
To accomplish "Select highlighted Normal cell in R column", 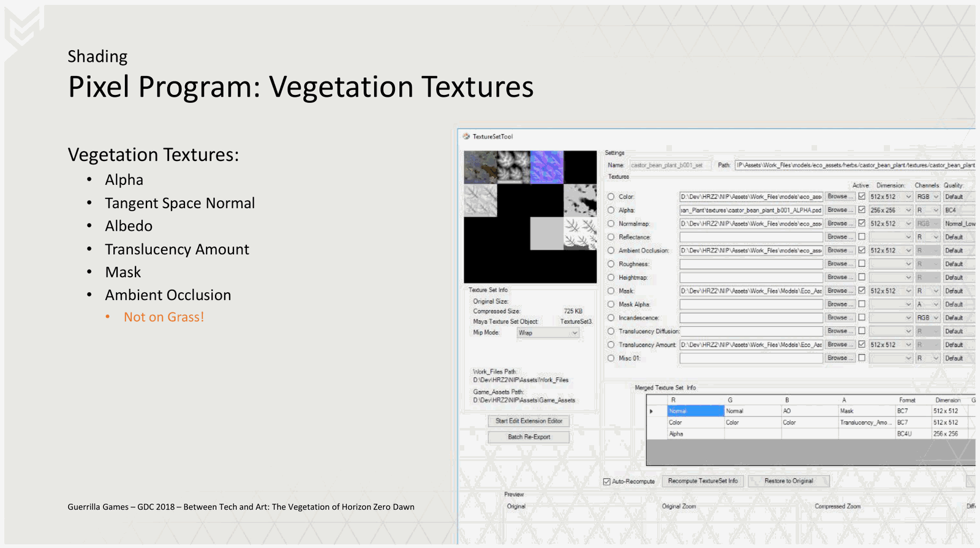I will tap(695, 411).
